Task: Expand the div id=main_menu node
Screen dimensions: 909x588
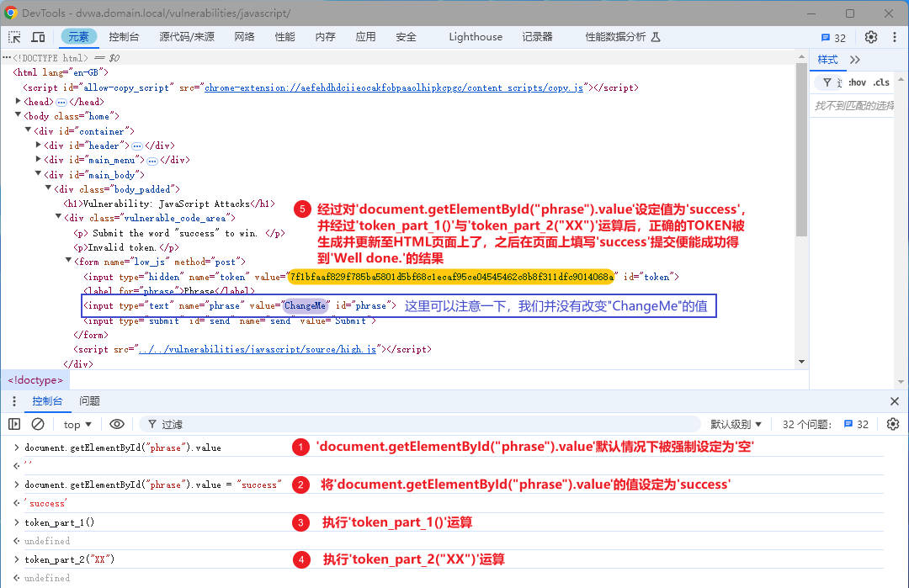Action: pos(38,159)
